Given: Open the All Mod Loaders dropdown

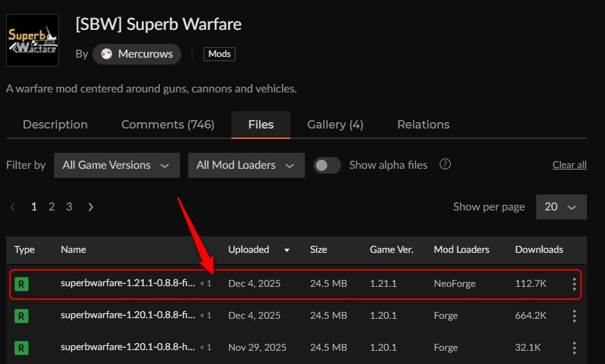Looking at the screenshot, I should 246,165.
